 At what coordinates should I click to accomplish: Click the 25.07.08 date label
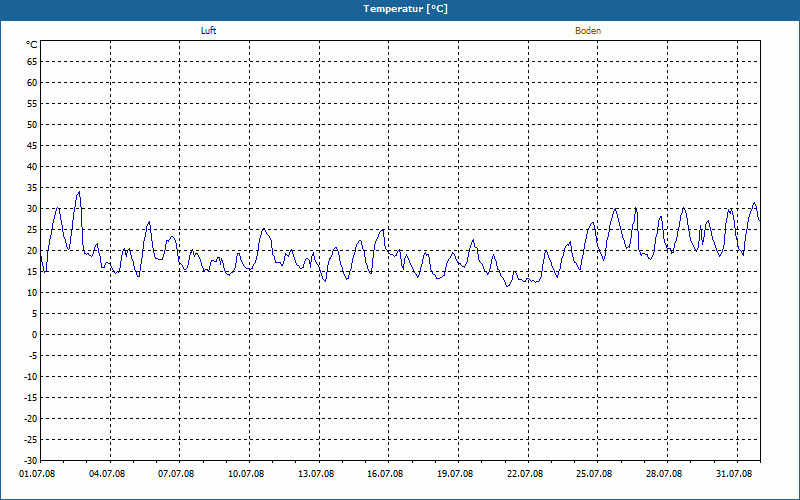594,473
